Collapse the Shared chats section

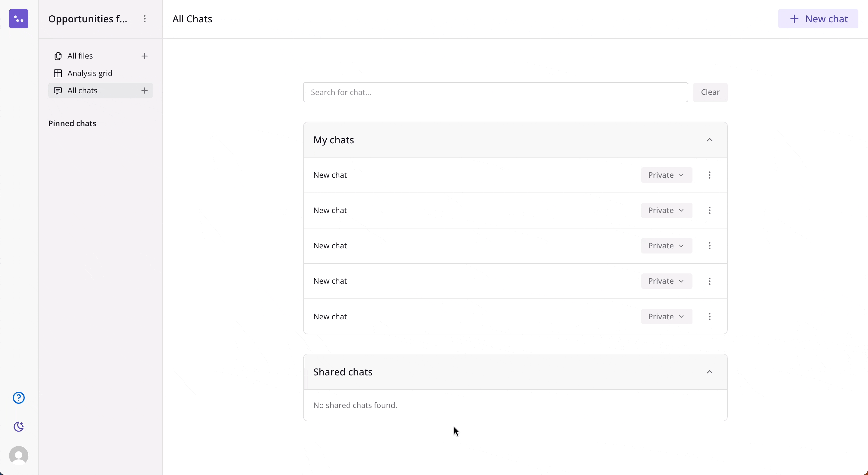coord(709,372)
